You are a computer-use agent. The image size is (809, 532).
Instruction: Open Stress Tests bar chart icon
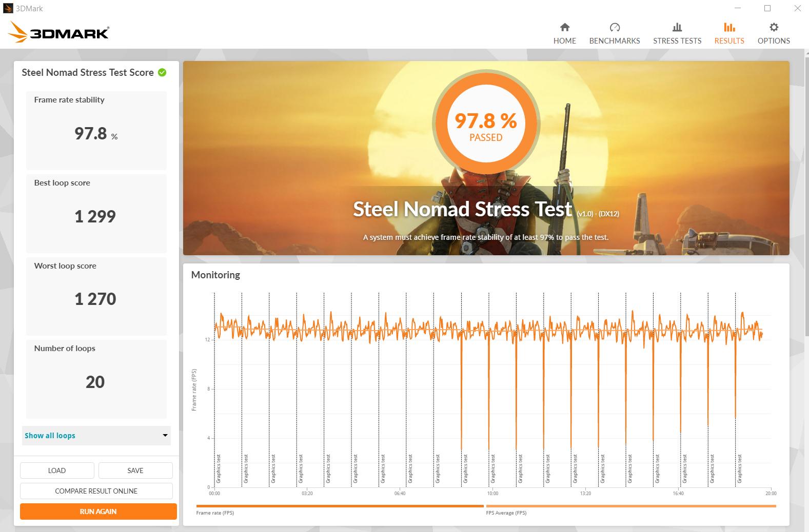click(x=677, y=27)
